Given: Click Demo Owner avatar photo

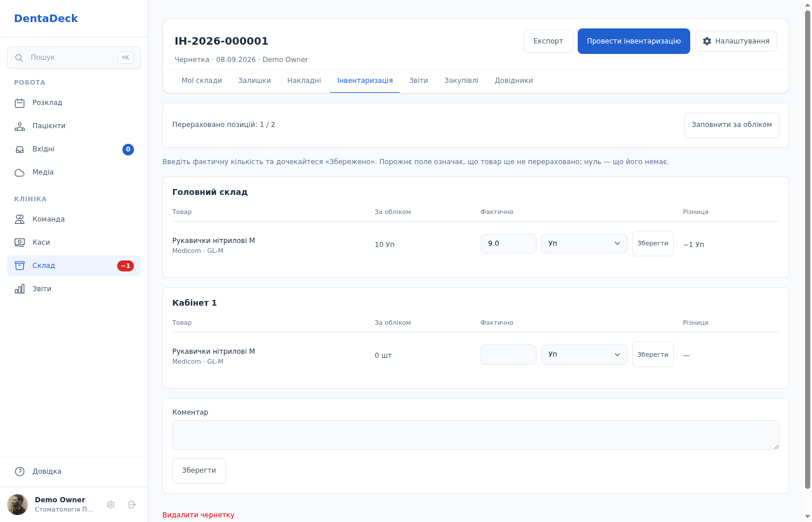Looking at the screenshot, I should click(x=17, y=505).
